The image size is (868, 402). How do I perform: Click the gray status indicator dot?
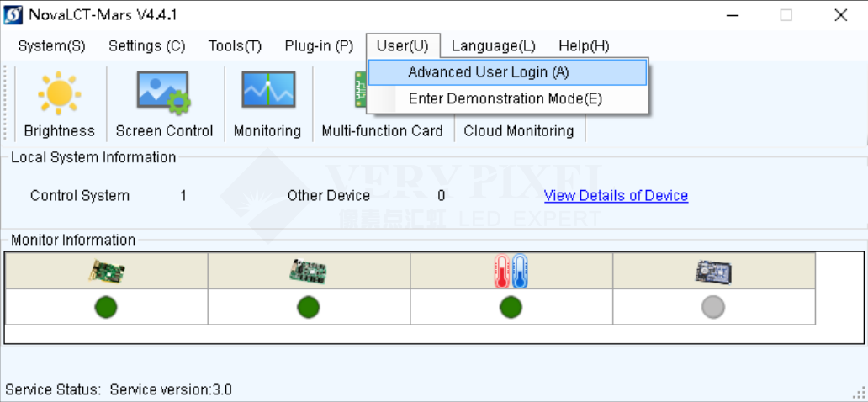tap(713, 307)
